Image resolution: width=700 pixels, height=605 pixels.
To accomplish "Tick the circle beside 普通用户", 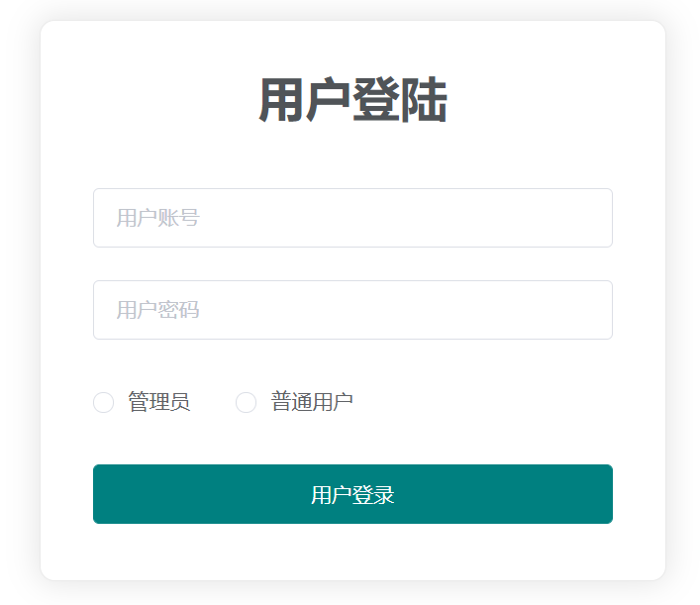I will click(x=247, y=402).
